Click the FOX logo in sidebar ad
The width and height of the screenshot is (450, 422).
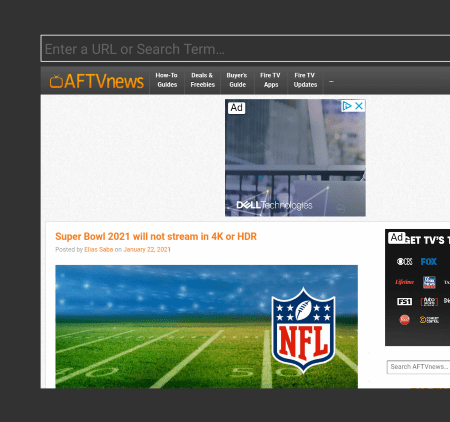click(429, 262)
